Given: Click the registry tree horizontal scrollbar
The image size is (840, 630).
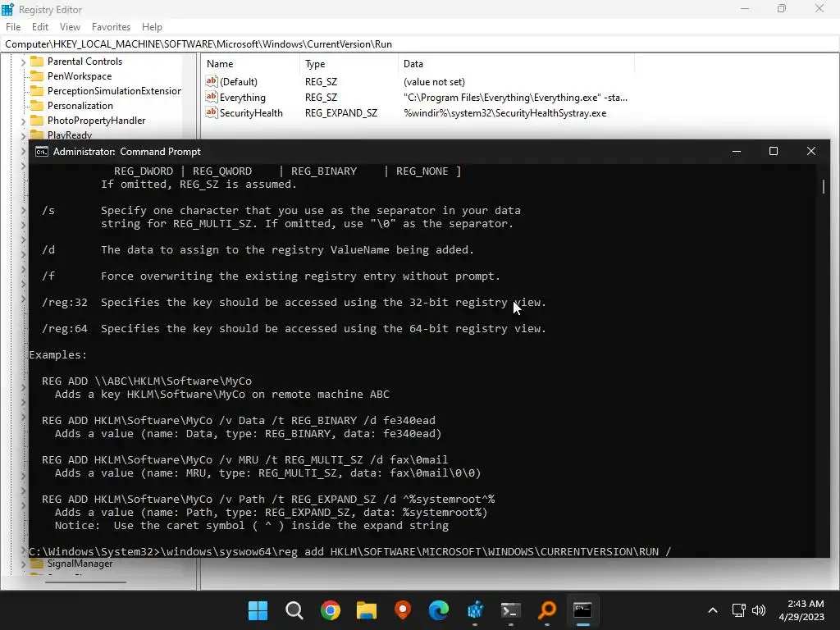Looking at the screenshot, I should [x=85, y=582].
